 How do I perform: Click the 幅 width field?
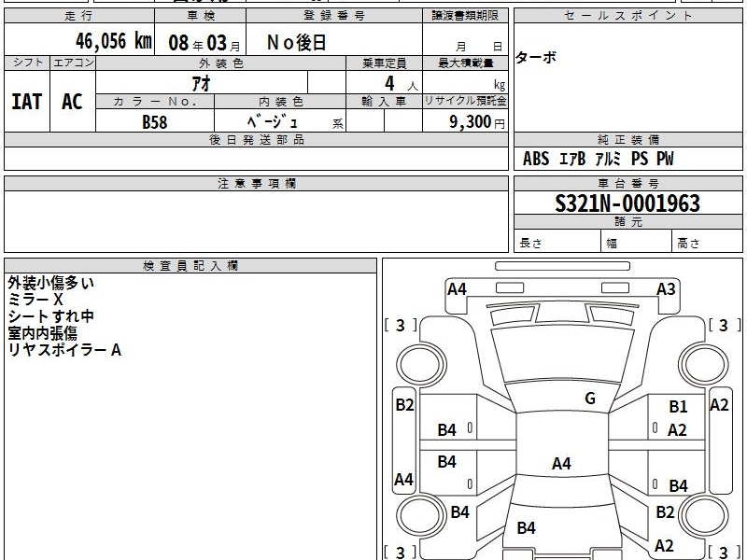click(x=637, y=243)
